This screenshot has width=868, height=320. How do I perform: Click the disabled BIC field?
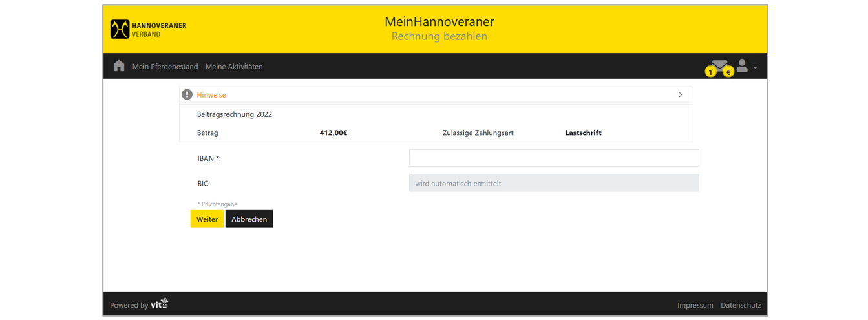(554, 183)
